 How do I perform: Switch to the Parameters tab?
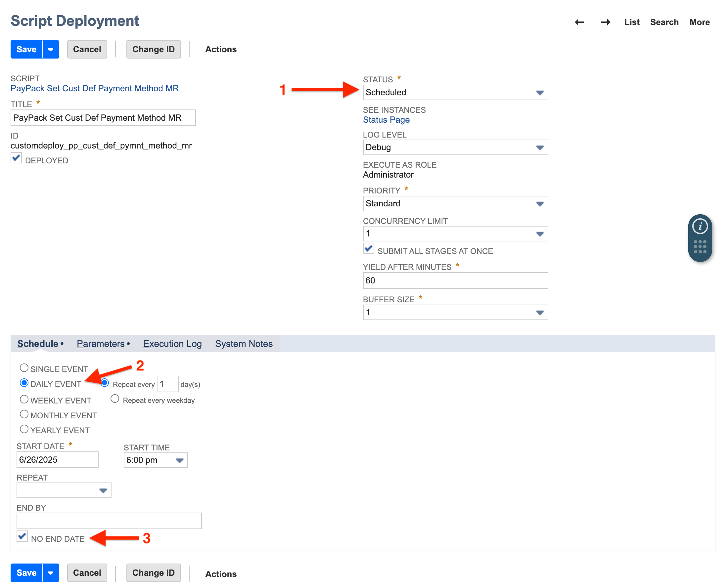pos(101,344)
